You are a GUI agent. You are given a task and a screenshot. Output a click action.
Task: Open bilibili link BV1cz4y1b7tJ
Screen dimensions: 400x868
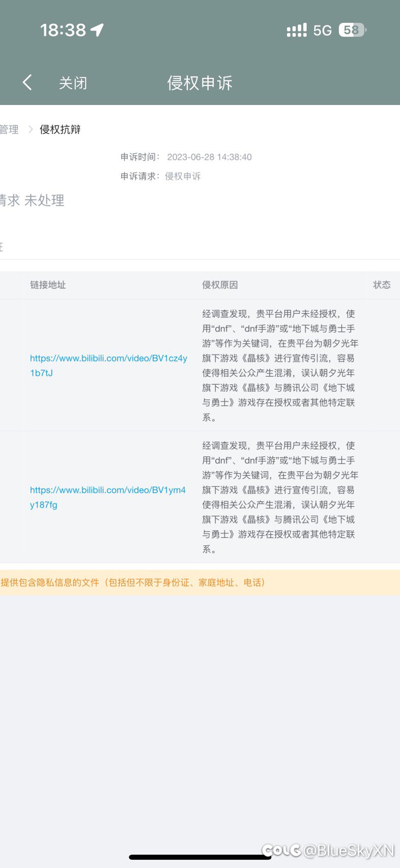click(x=108, y=365)
